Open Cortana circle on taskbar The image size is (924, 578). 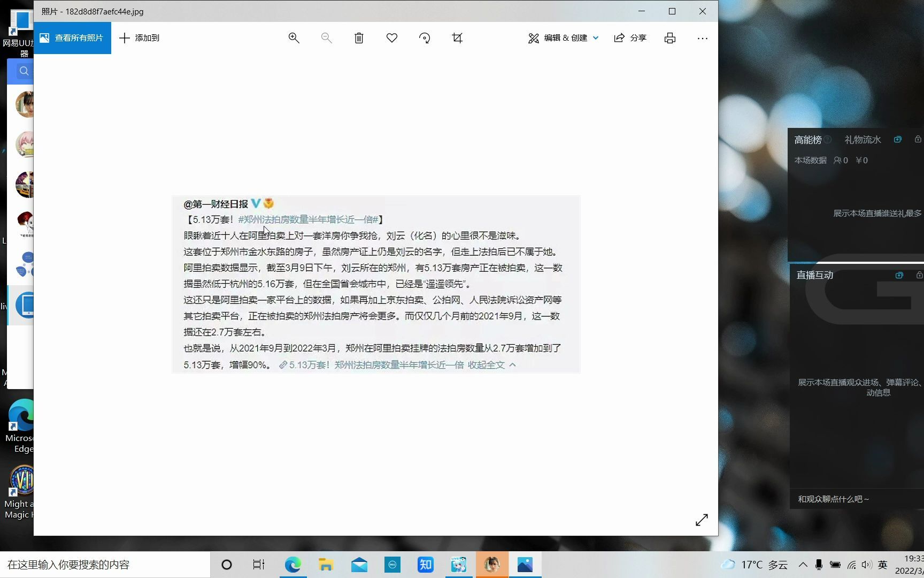coord(227,565)
